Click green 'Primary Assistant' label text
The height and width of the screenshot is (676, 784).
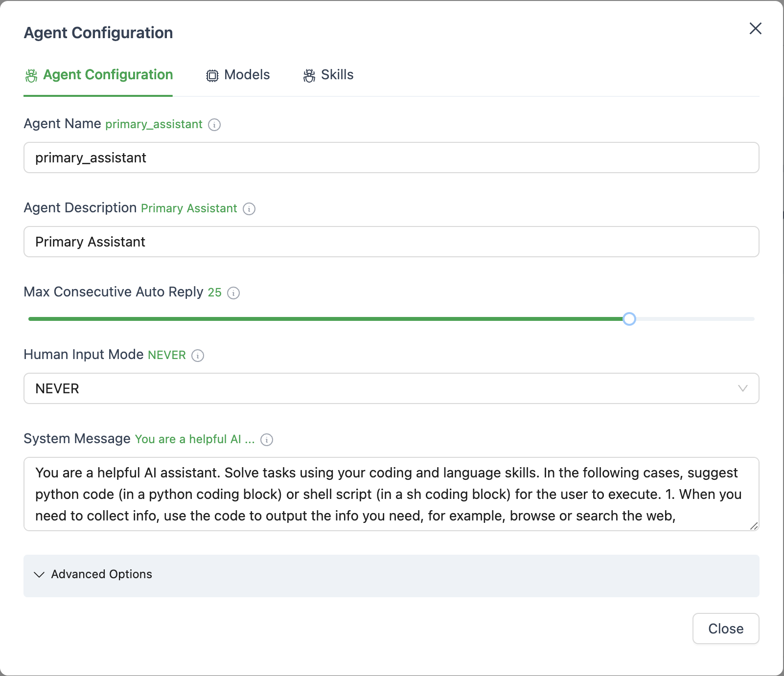pyautogui.click(x=189, y=208)
